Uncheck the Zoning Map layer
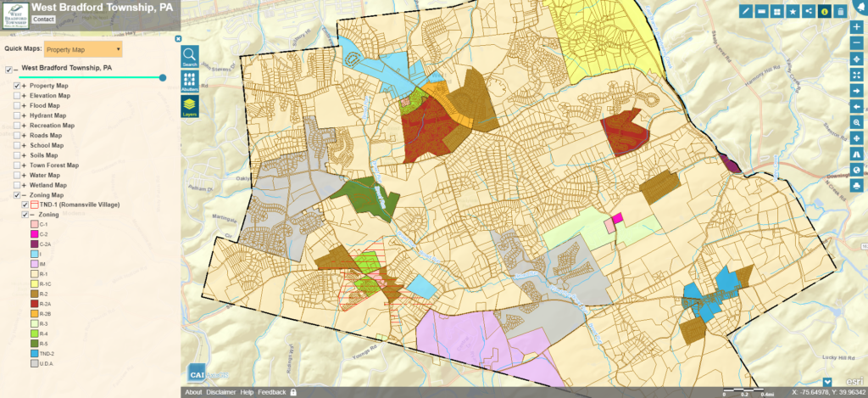868x398 pixels. coord(17,196)
